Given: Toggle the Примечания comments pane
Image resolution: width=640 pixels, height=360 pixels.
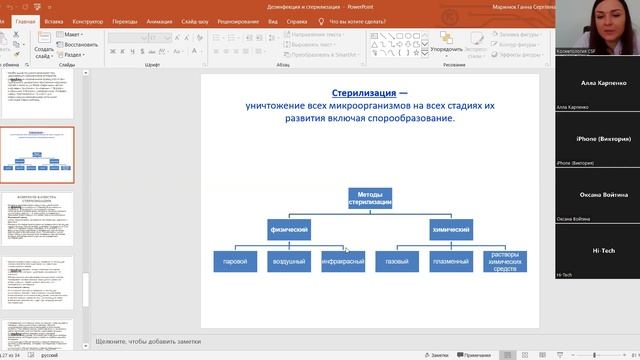Looking at the screenshot, I should click(x=473, y=355).
